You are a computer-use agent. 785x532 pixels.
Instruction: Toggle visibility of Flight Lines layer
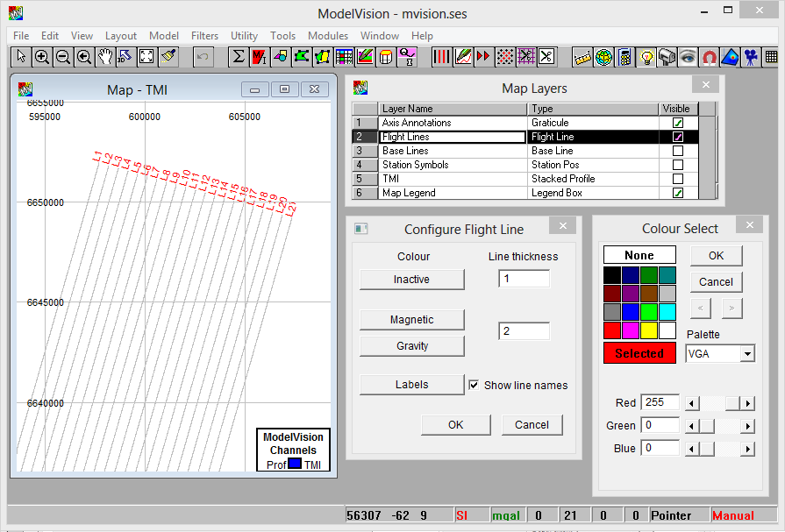click(x=678, y=137)
